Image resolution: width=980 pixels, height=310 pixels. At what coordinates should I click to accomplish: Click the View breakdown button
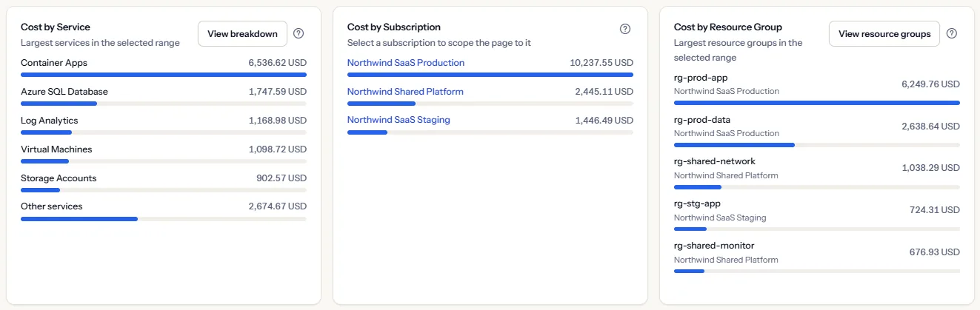(x=242, y=33)
